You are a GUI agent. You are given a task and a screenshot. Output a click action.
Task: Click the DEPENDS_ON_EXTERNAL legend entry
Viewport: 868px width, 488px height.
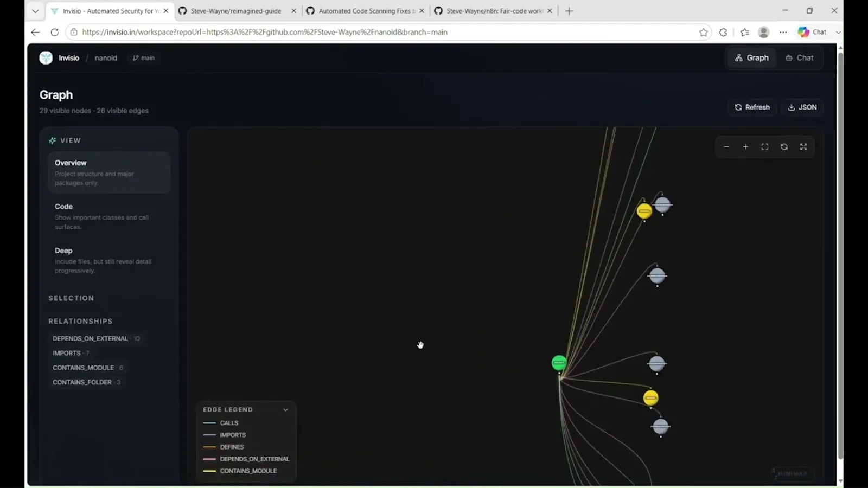coord(246,459)
